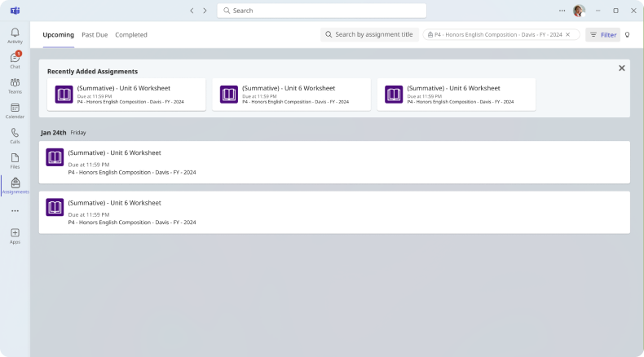Viewport: 644px width, 357px height.
Task: Open Settings and more ellipsis in title bar
Action: pyautogui.click(x=562, y=11)
